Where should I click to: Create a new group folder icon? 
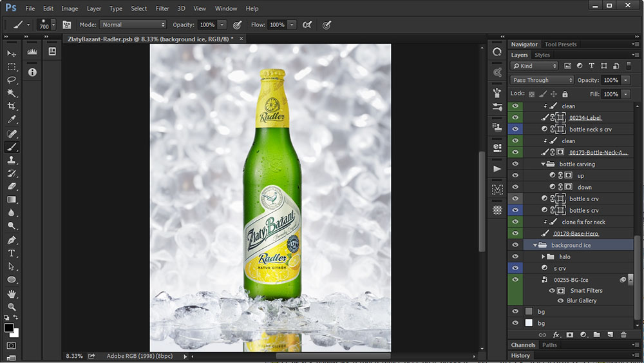click(597, 335)
